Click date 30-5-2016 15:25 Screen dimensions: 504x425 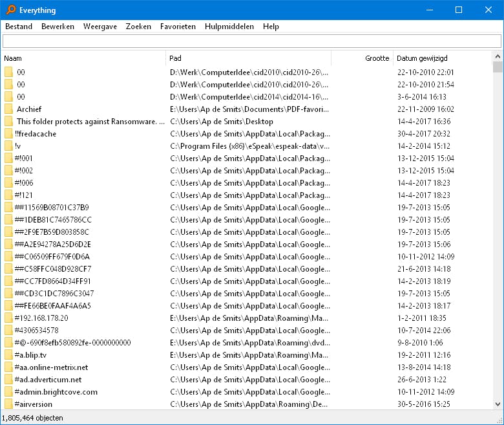424,404
